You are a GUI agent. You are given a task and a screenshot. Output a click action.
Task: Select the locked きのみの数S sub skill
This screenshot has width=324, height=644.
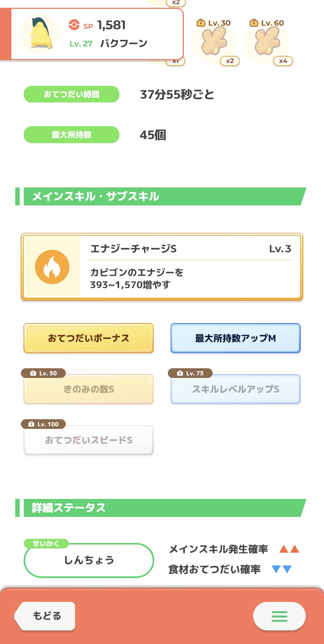pyautogui.click(x=89, y=389)
